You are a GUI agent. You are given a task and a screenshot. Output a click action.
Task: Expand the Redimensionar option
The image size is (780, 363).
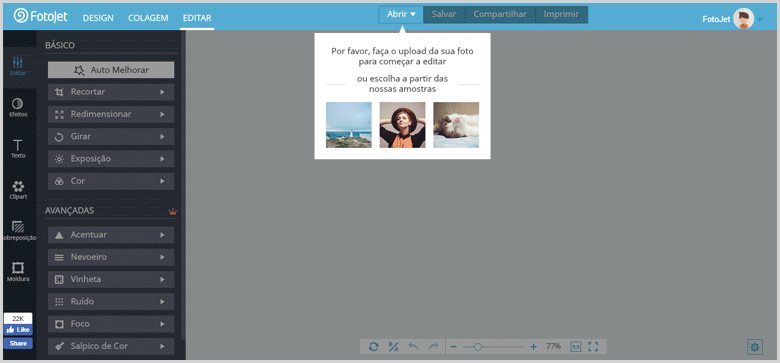click(x=111, y=114)
